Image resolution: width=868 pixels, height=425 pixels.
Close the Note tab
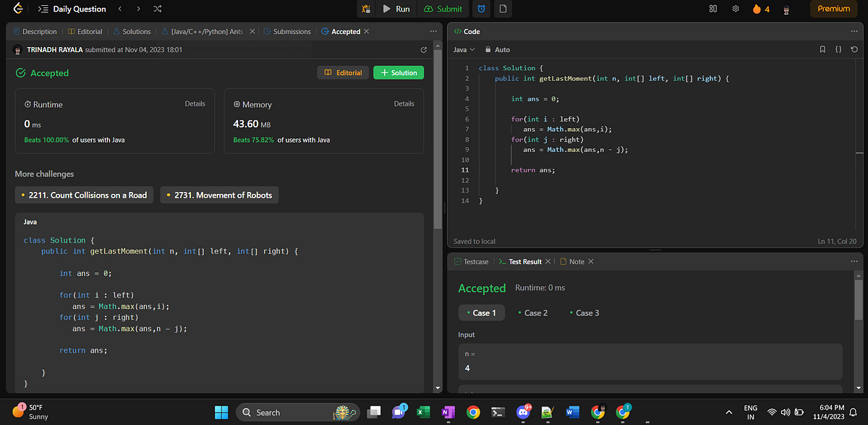(591, 261)
